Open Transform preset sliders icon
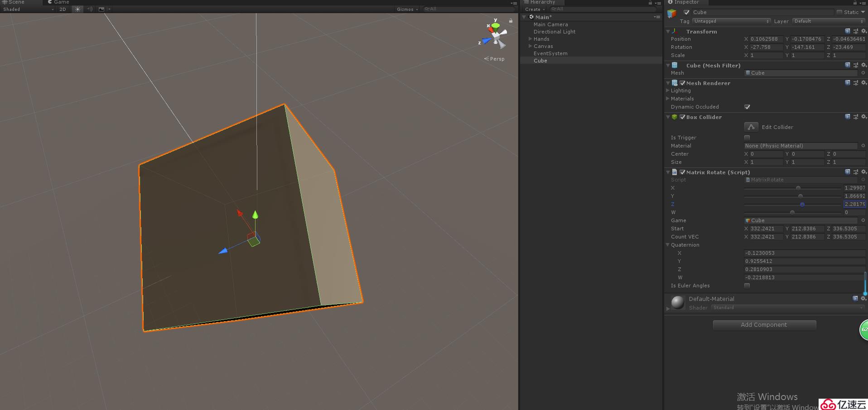This screenshot has width=868, height=410. [x=855, y=31]
